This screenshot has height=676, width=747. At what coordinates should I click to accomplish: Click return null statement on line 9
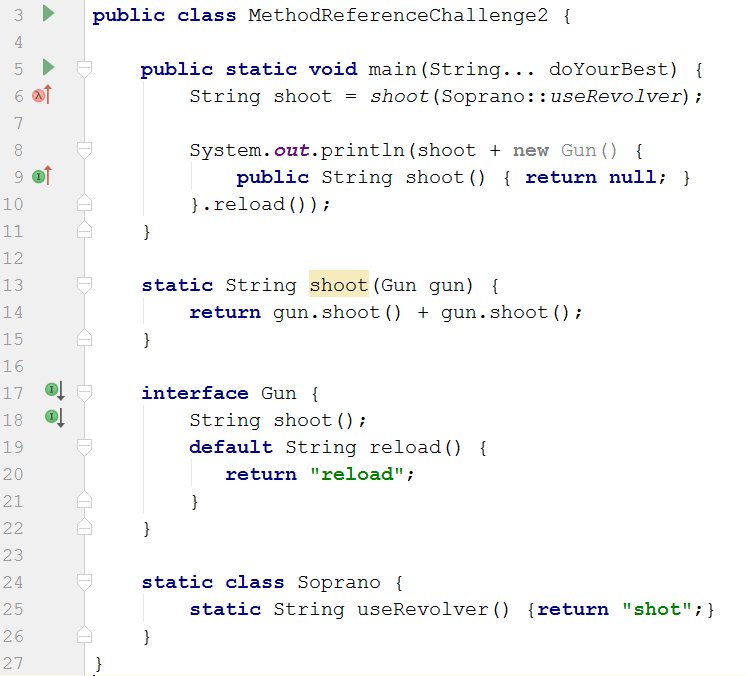(x=595, y=177)
